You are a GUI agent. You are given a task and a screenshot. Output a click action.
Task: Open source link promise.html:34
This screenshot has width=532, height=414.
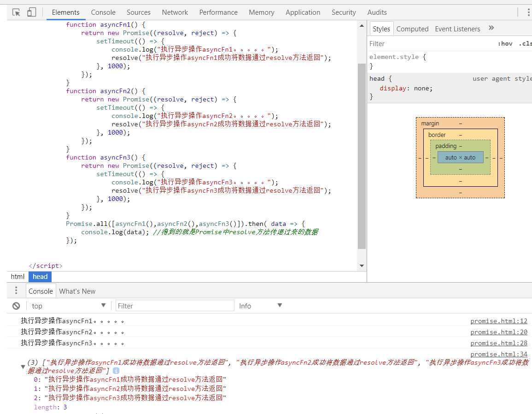tap(499, 354)
